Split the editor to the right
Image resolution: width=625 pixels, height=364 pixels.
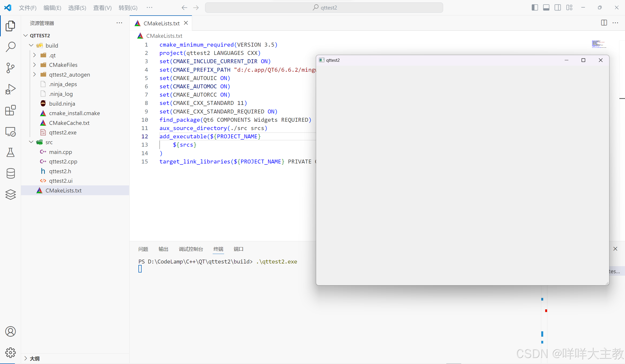[604, 23]
